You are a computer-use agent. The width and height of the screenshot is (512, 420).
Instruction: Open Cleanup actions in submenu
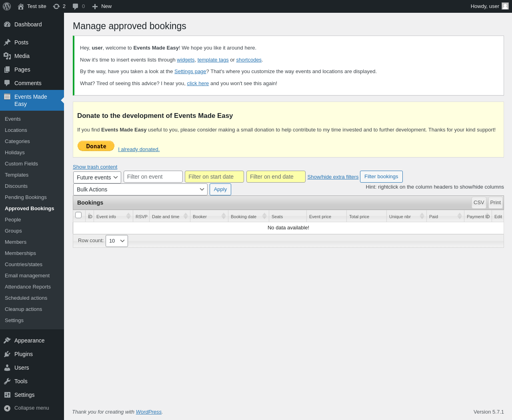tap(23, 309)
